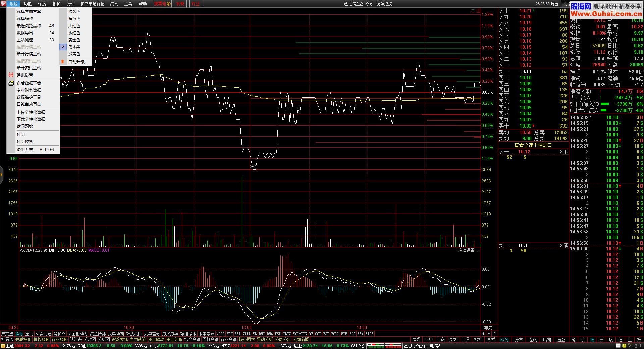This screenshot has height=349, width=644.
Task: Click the 通讯设置 antenna icon
Action: [11, 75]
